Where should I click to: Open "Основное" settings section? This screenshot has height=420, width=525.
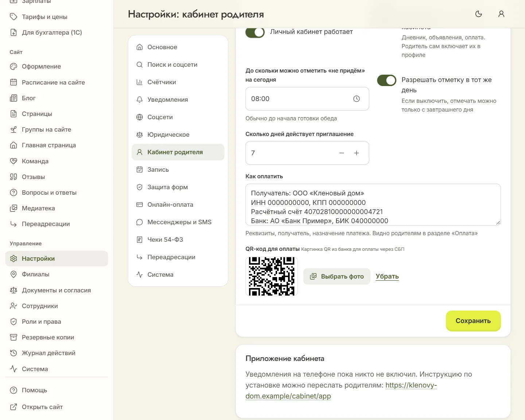178,47
